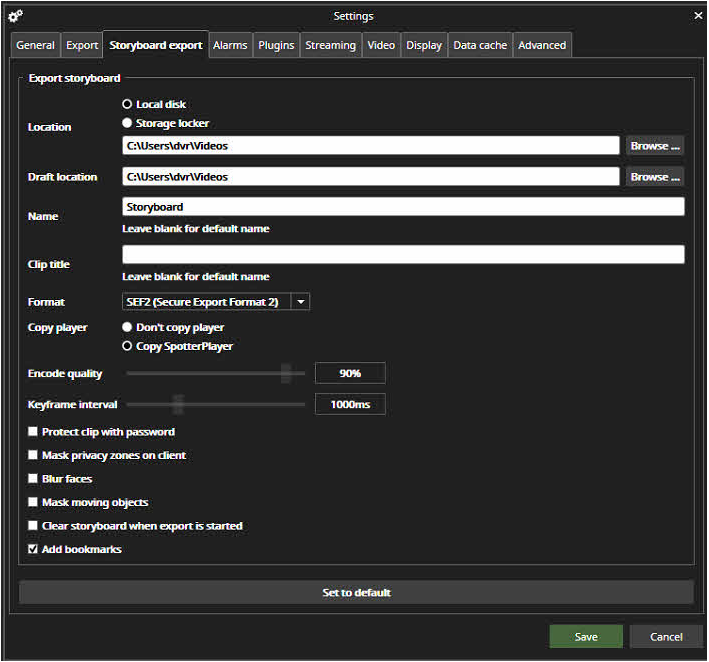Click the Storyboard Name input field
This screenshot has height=662, width=709.
pos(403,207)
